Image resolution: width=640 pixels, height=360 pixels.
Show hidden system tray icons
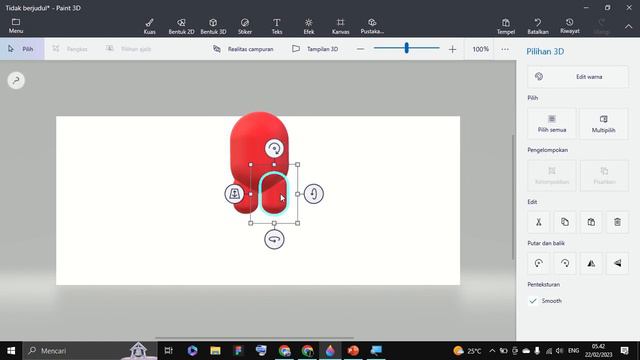492,351
